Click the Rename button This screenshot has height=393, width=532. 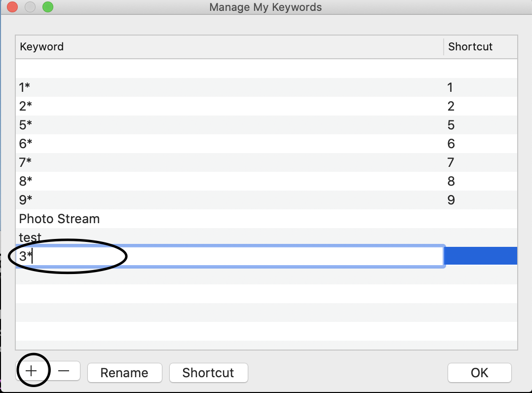(124, 373)
